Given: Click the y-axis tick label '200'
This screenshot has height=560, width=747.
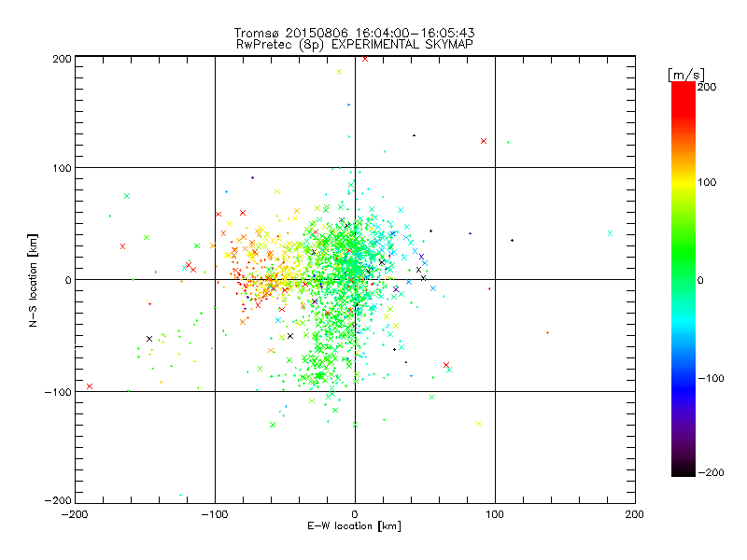Looking at the screenshot, I should coord(62,59).
